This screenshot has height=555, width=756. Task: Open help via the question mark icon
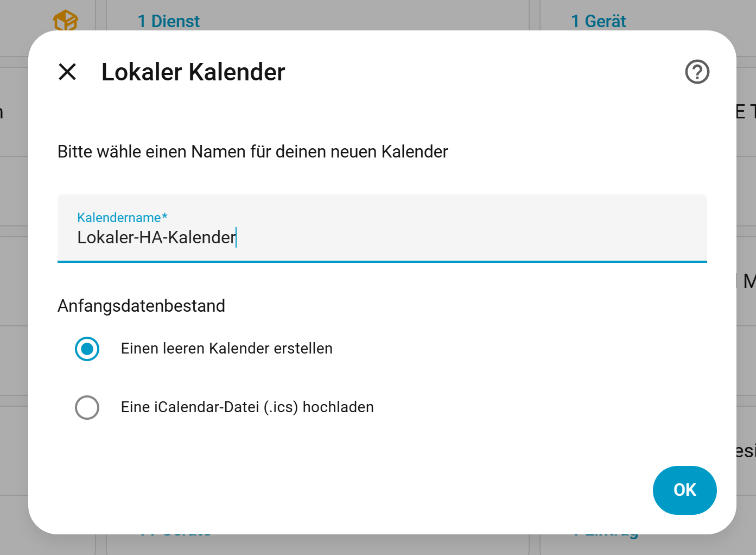click(697, 72)
